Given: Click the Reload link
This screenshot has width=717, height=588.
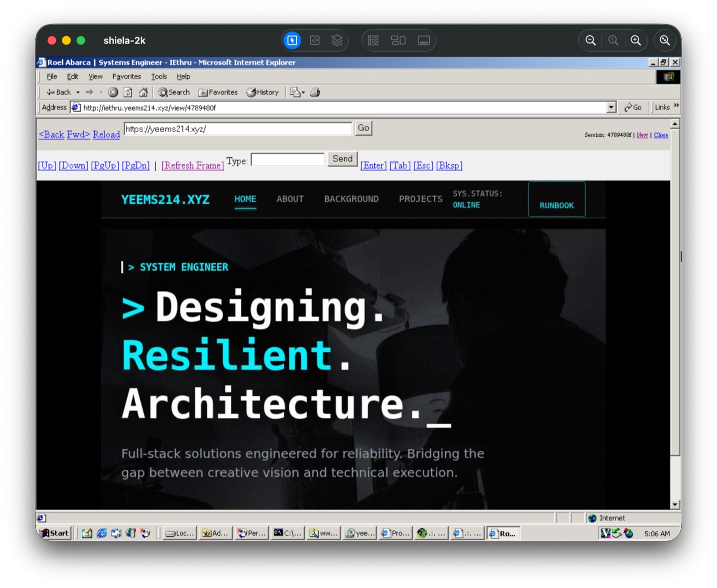Looking at the screenshot, I should pos(106,134).
